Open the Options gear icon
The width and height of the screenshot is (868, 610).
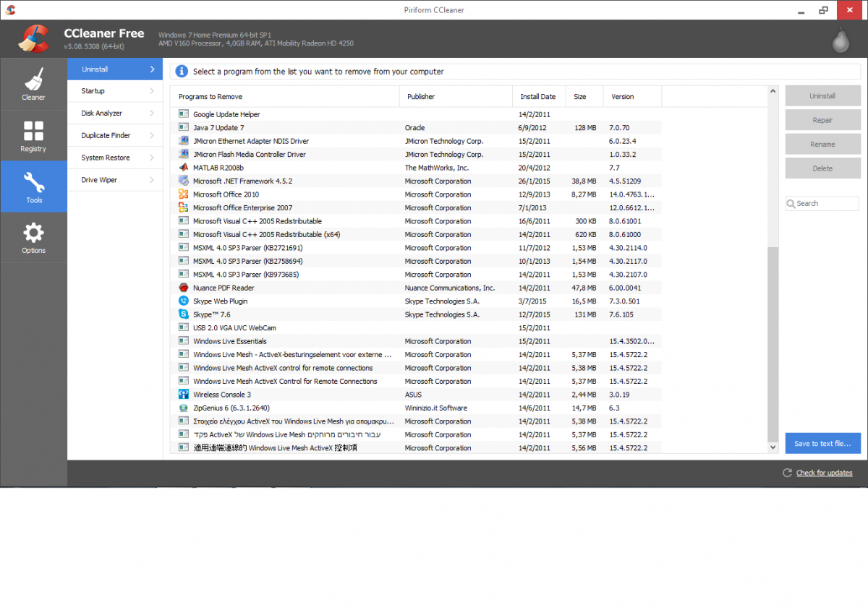point(33,233)
